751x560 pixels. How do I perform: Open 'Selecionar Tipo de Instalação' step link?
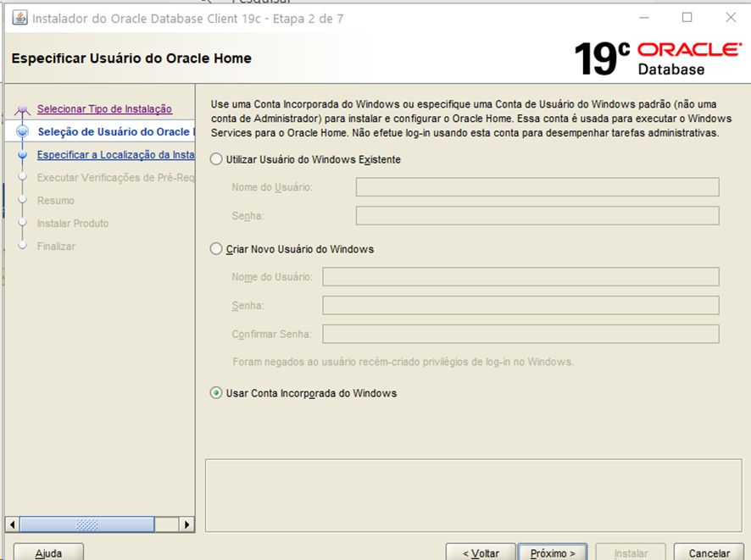(x=104, y=108)
